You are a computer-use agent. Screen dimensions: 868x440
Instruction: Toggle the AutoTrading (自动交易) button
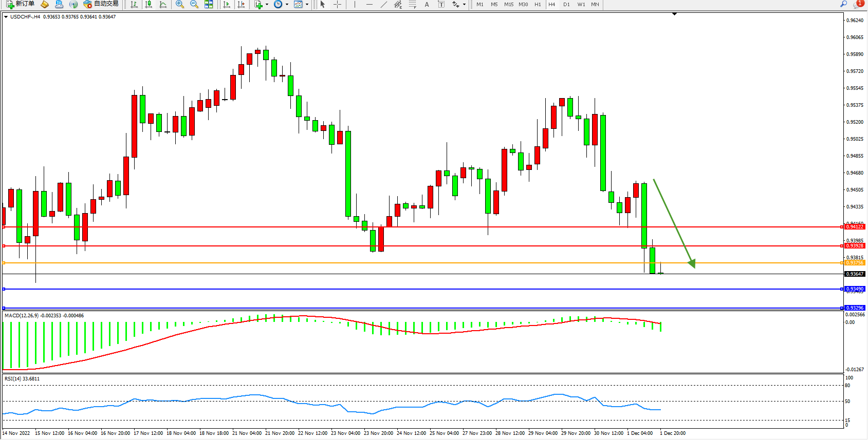click(x=101, y=4)
